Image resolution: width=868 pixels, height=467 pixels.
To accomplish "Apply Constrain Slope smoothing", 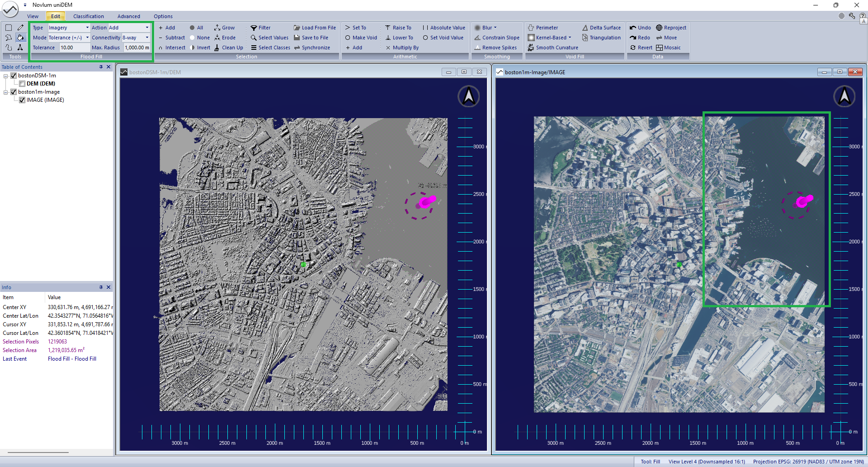I will [497, 38].
